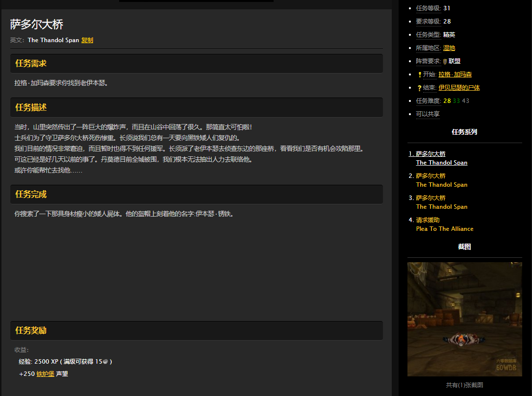Open third series entry 萨多尔大桥
The width and height of the screenshot is (532, 396).
[x=431, y=198]
